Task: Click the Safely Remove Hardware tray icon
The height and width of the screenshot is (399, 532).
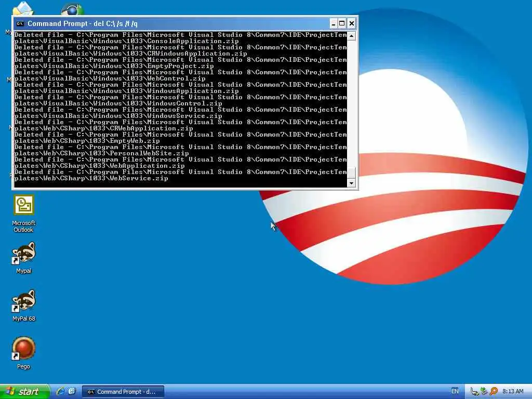Action: tap(484, 392)
